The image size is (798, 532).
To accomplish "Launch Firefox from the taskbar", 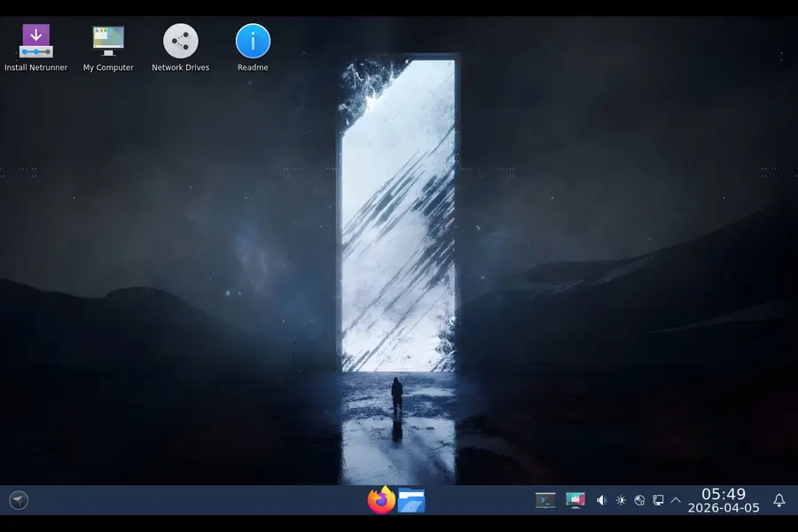I will [x=381, y=500].
